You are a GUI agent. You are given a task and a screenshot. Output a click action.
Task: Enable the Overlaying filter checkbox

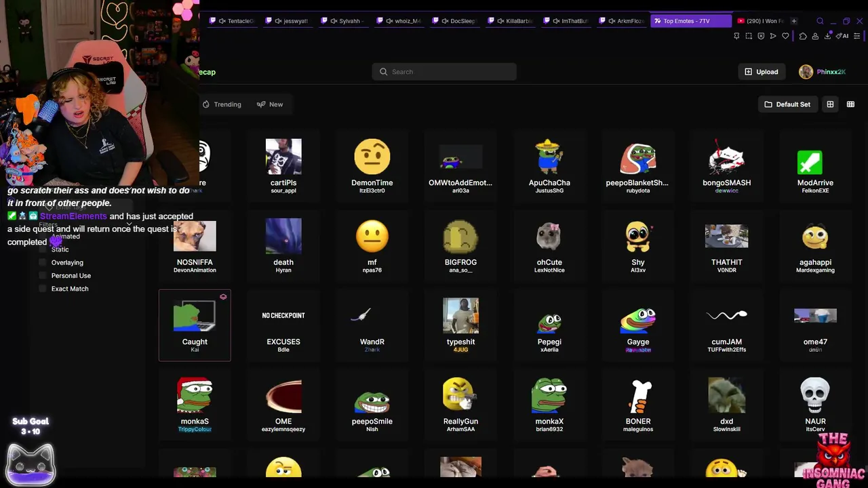tap(43, 262)
